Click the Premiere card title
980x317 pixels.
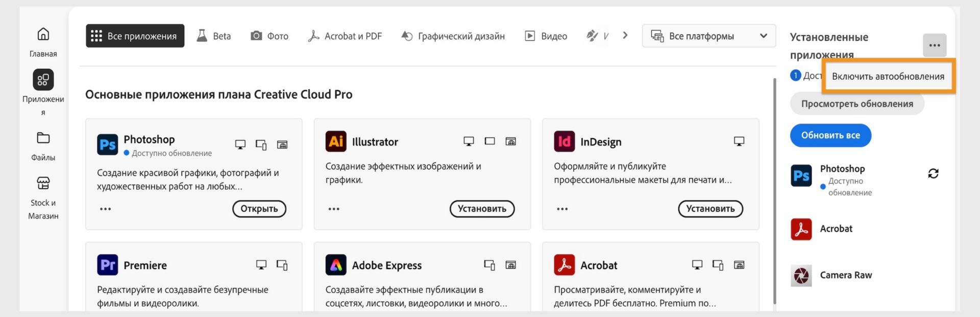tap(145, 265)
